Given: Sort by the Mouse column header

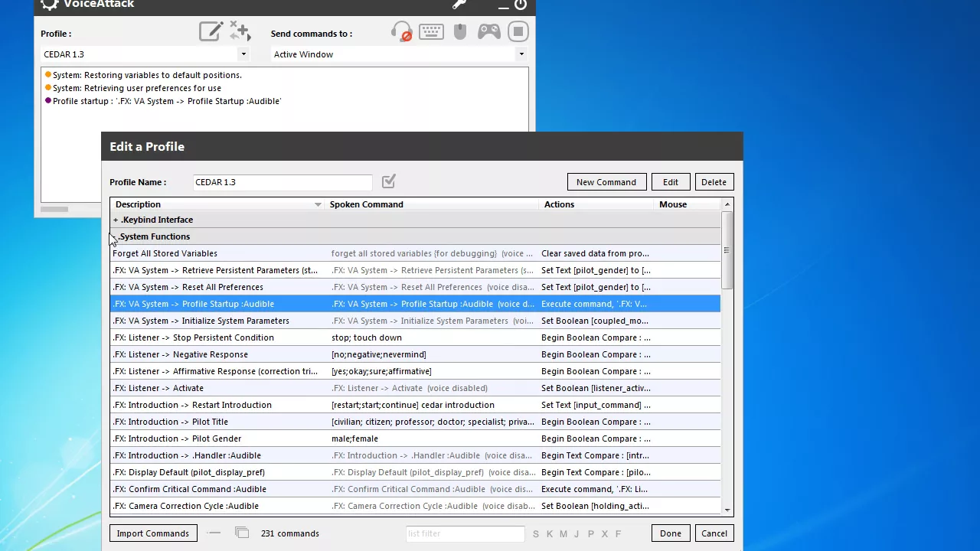Looking at the screenshot, I should [673, 204].
